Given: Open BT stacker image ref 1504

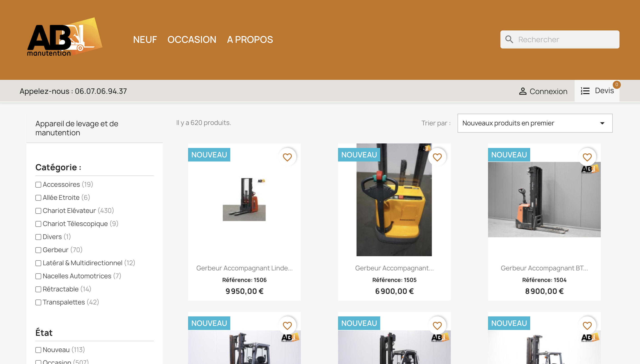Looking at the screenshot, I should pyautogui.click(x=544, y=200).
